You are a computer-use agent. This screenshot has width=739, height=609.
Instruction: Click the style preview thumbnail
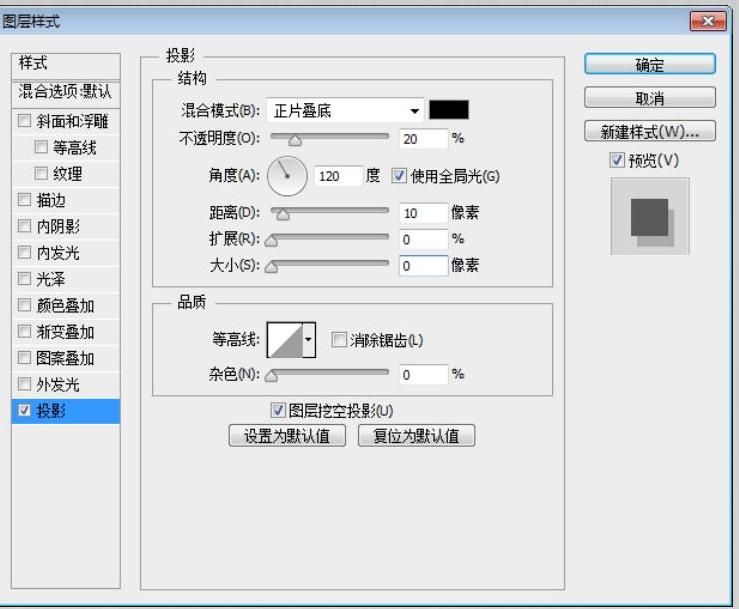point(650,217)
